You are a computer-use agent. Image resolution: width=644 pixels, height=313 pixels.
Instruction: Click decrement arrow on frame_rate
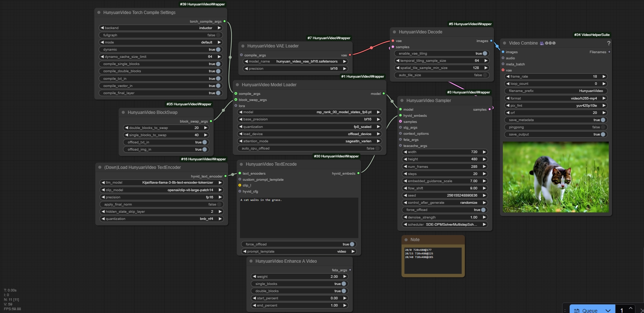coord(508,77)
